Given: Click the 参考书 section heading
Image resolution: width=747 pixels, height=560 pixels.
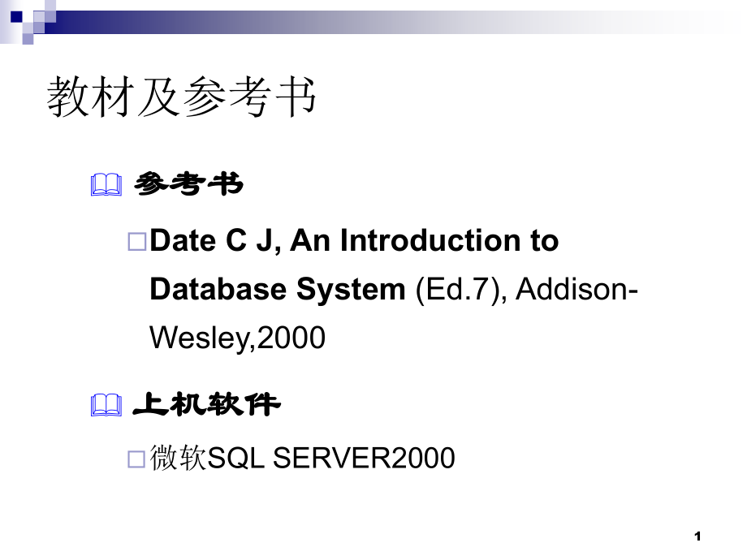Looking at the screenshot, I should [x=188, y=185].
